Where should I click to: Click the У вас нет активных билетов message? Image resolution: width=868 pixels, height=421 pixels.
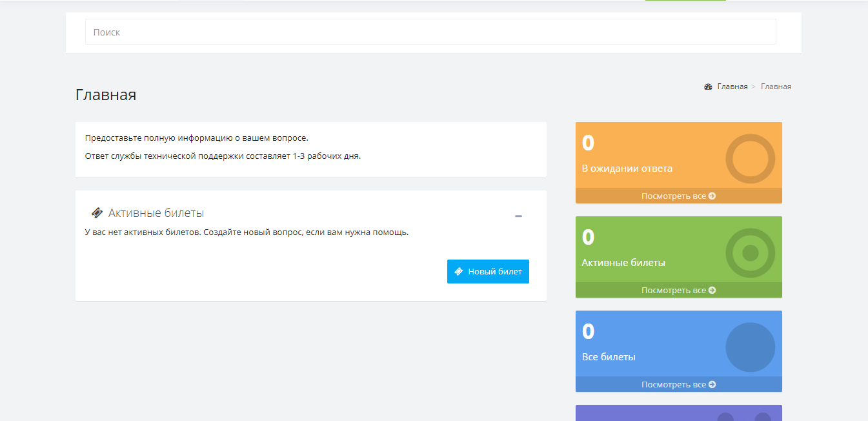247,232
